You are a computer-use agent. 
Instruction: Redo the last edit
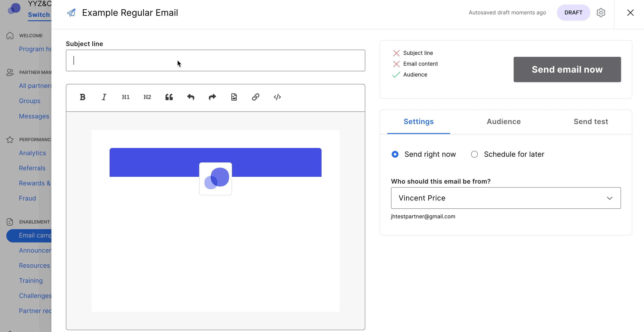[x=212, y=97]
